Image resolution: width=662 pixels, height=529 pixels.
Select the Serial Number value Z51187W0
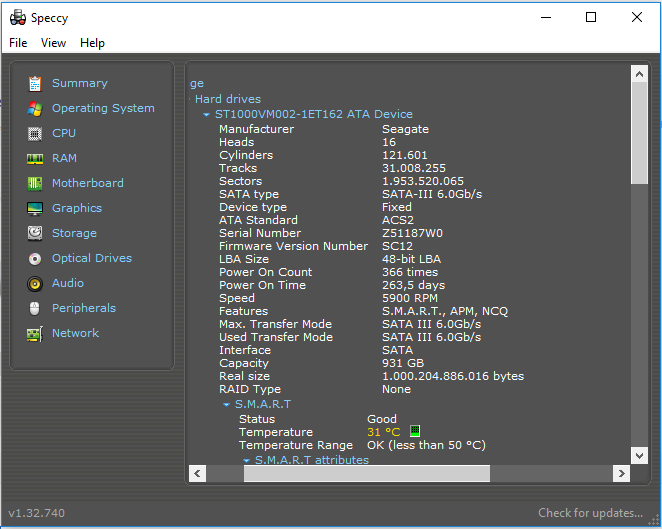pos(412,233)
